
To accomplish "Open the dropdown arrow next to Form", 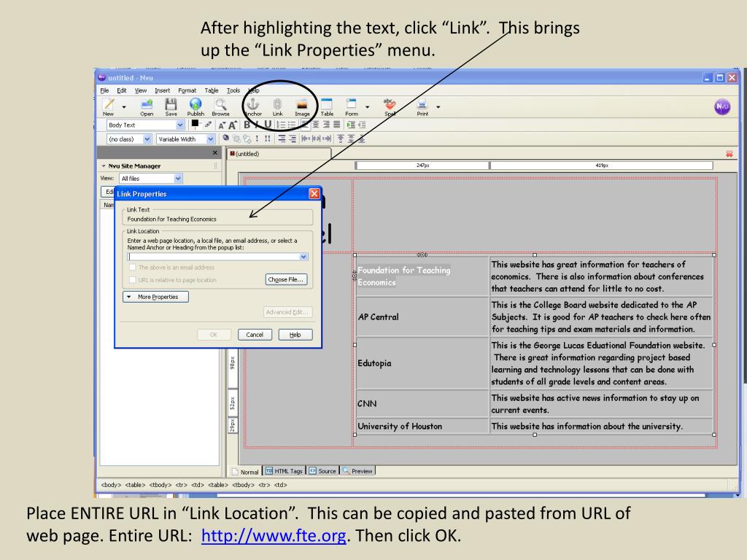I will (368, 106).
